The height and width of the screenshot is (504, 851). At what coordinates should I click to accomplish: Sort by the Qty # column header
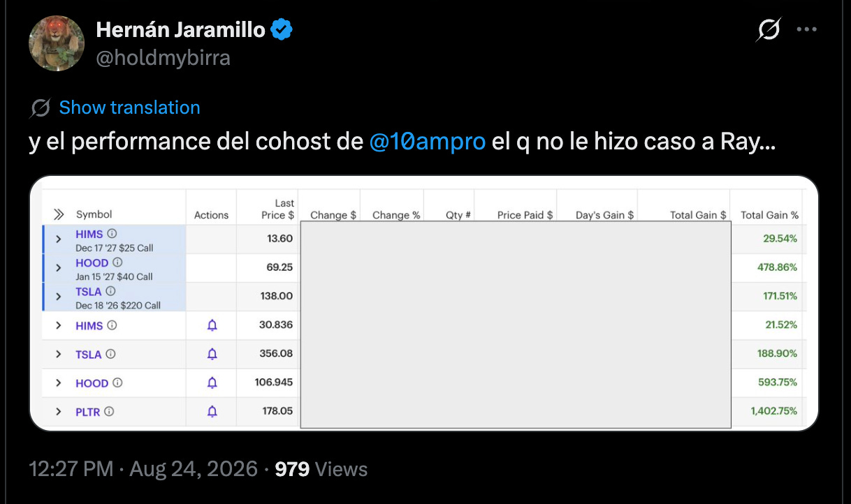(458, 215)
